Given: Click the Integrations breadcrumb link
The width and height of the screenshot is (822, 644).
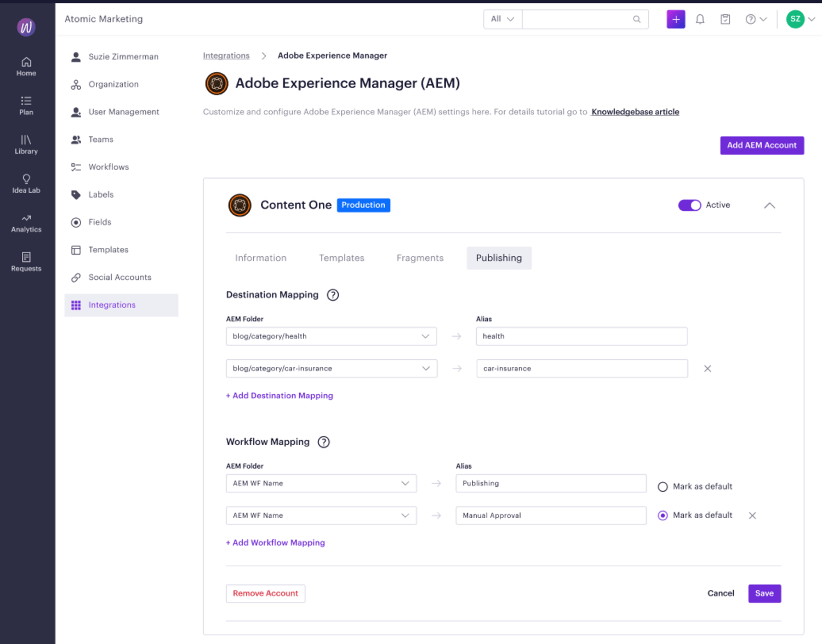Looking at the screenshot, I should pyautogui.click(x=226, y=56).
